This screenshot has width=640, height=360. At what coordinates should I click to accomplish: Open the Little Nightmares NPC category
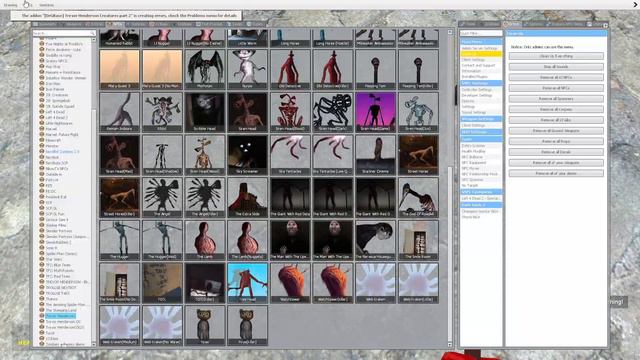point(59,123)
